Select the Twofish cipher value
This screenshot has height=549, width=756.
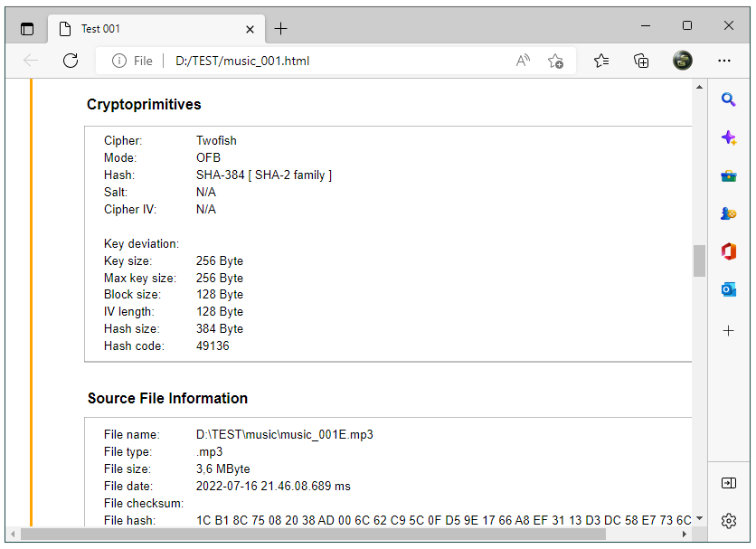[216, 141]
